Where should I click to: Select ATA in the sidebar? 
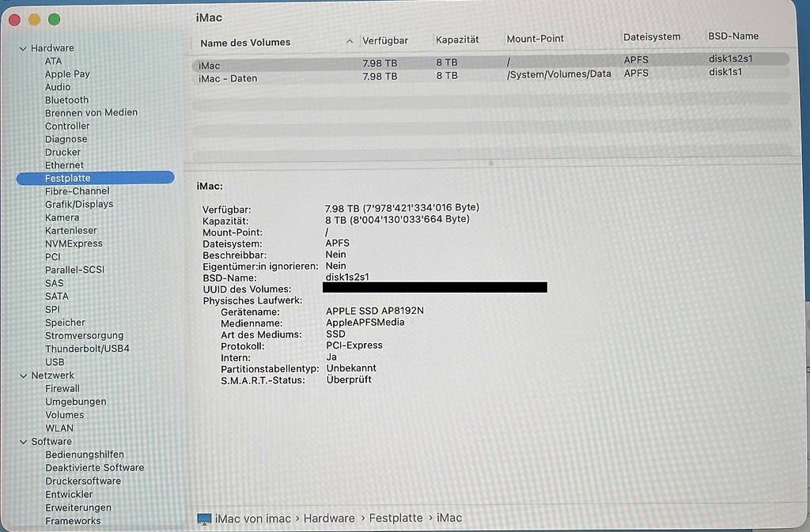[53, 61]
